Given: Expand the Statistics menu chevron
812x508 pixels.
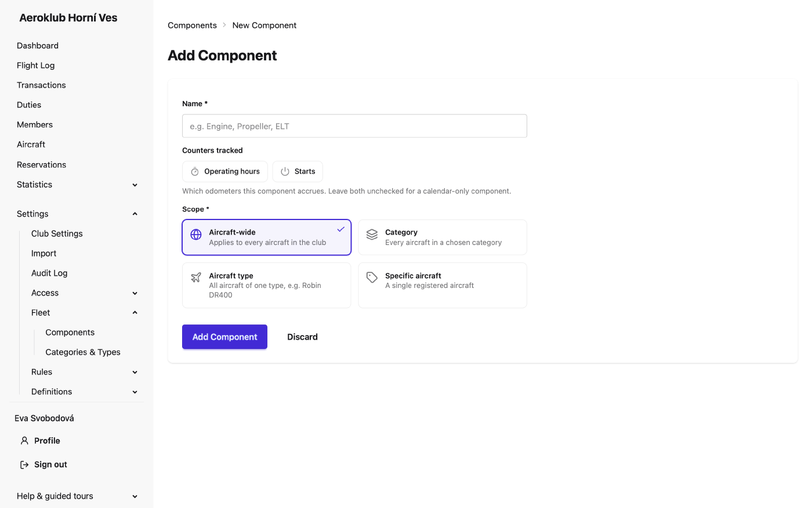Looking at the screenshot, I should (135, 185).
